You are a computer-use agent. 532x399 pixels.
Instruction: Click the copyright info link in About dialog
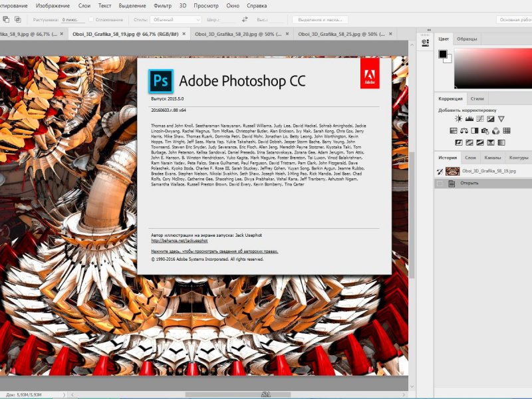[x=214, y=251]
